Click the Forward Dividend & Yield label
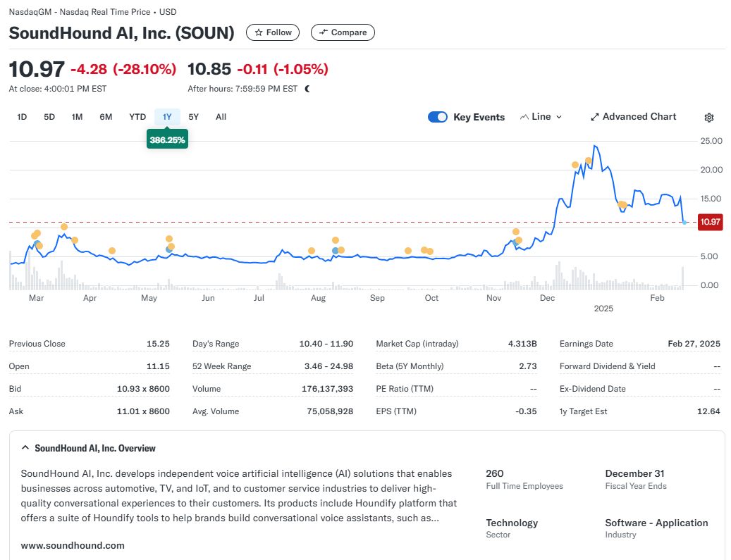Image resolution: width=731 pixels, height=560 pixels. [x=608, y=366]
